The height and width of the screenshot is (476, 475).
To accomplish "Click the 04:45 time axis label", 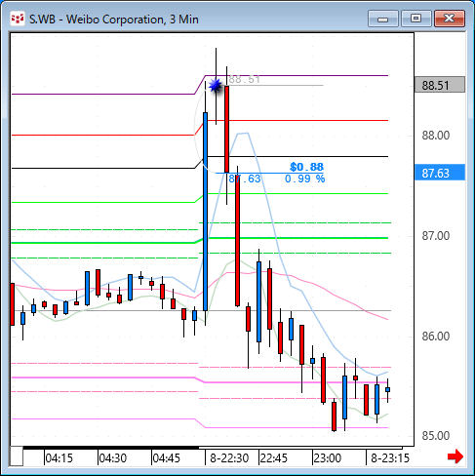I will (167, 458).
